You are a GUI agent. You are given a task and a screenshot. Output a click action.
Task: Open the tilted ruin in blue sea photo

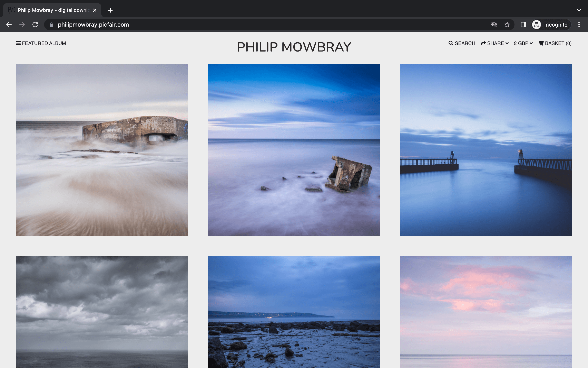click(294, 150)
